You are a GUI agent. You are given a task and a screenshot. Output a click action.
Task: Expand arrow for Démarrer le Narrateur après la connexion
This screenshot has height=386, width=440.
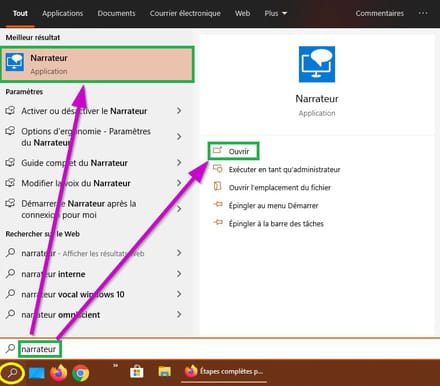(x=179, y=209)
